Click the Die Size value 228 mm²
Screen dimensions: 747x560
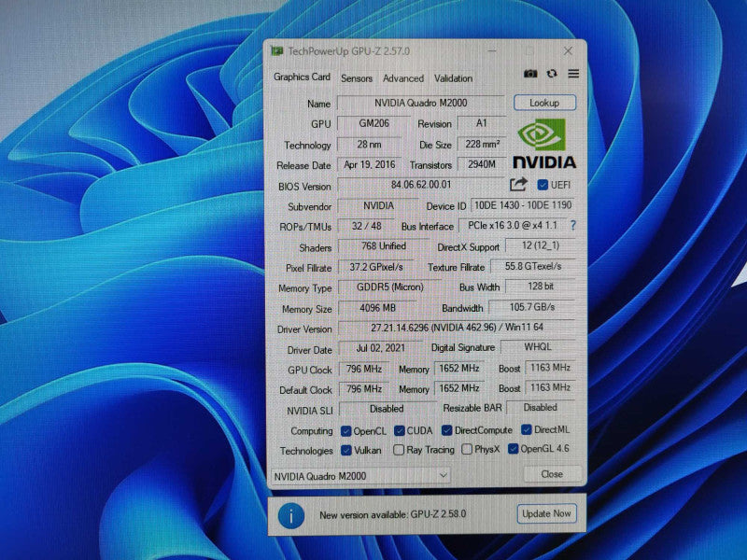(482, 144)
